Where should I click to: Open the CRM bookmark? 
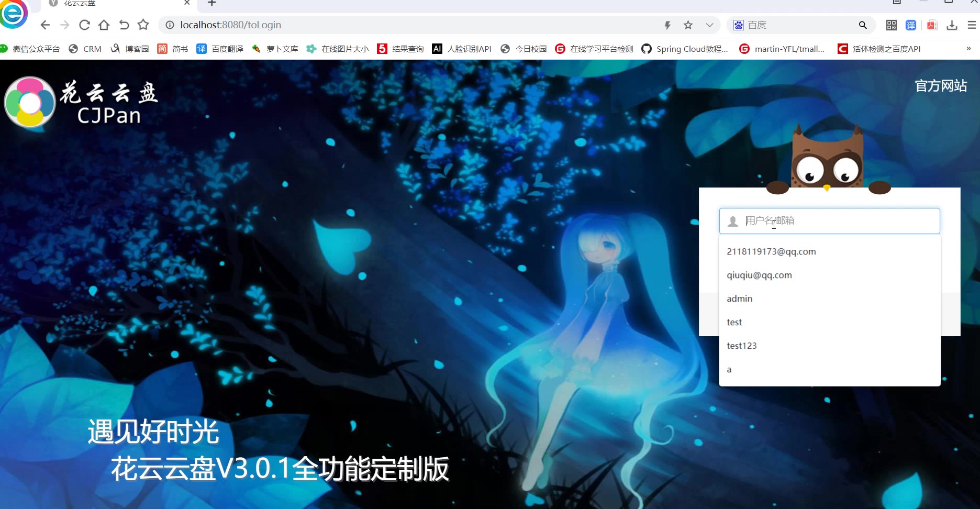coord(85,49)
